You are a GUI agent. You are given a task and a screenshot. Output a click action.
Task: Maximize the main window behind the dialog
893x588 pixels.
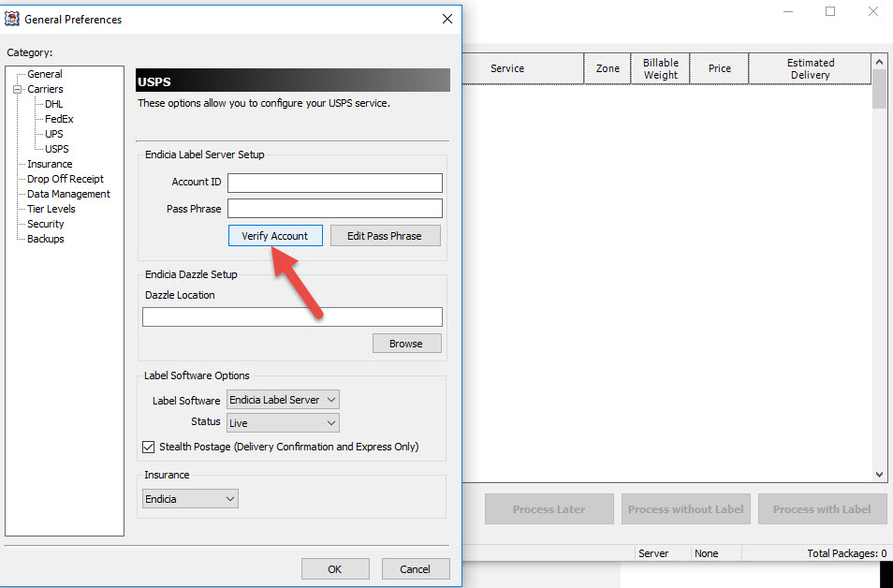(x=830, y=11)
